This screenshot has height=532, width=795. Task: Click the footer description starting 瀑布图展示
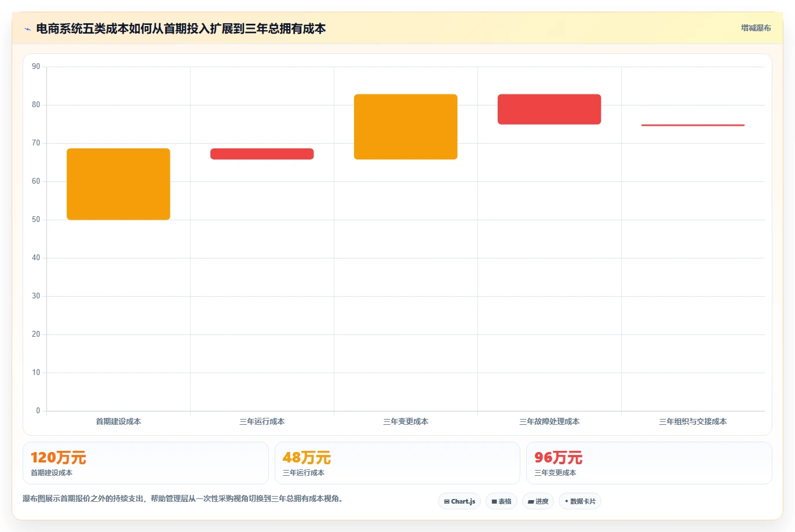(184, 498)
